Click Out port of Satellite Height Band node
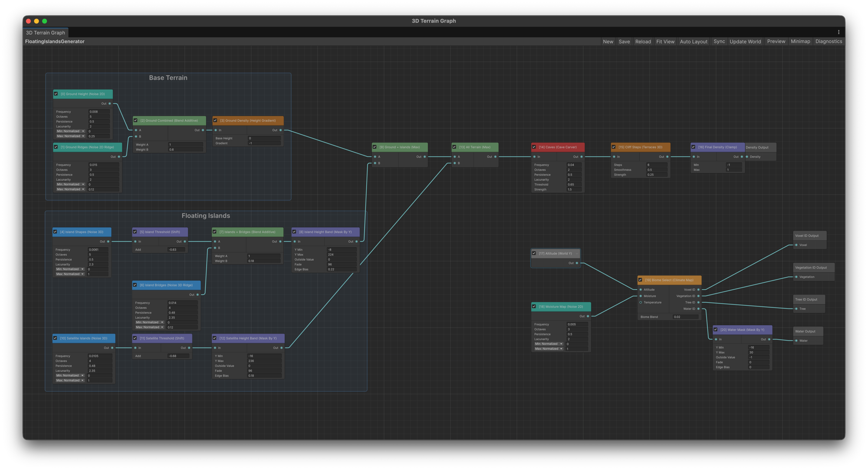868x470 pixels. click(x=282, y=348)
